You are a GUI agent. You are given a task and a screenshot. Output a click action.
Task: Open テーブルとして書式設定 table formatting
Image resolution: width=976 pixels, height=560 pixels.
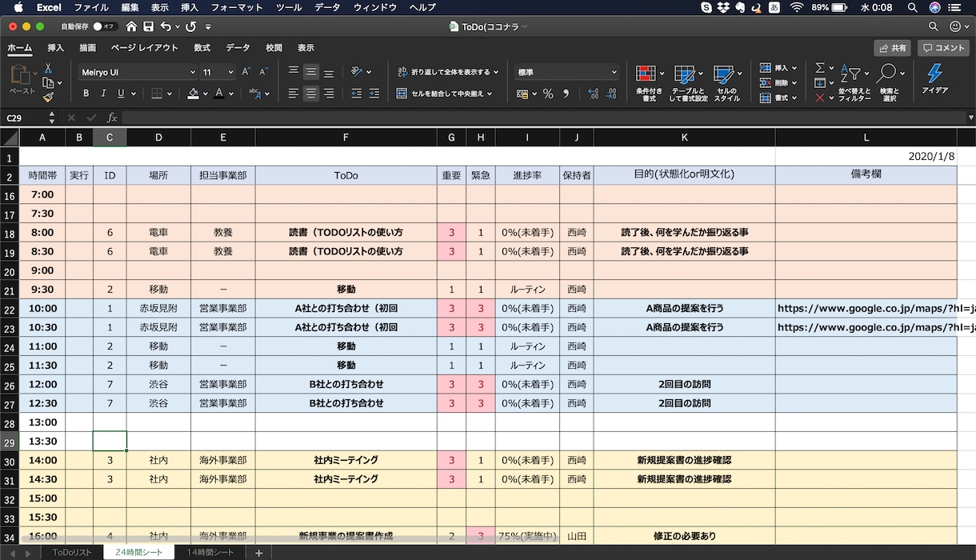[688, 83]
